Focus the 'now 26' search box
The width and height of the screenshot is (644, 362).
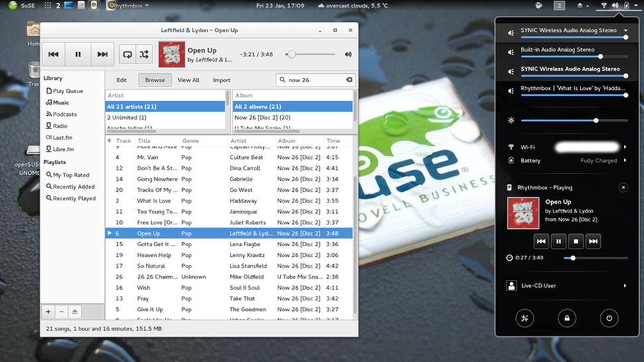click(315, 79)
